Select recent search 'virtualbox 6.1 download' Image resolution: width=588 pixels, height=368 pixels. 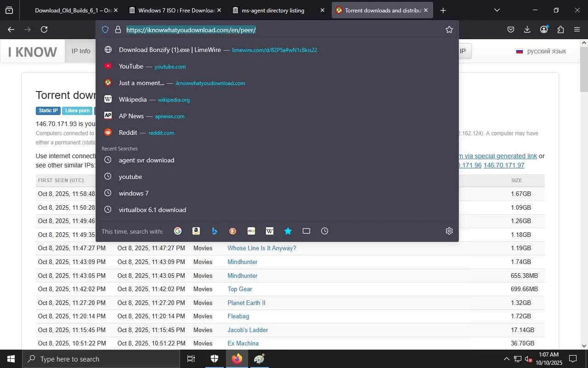click(277, 210)
